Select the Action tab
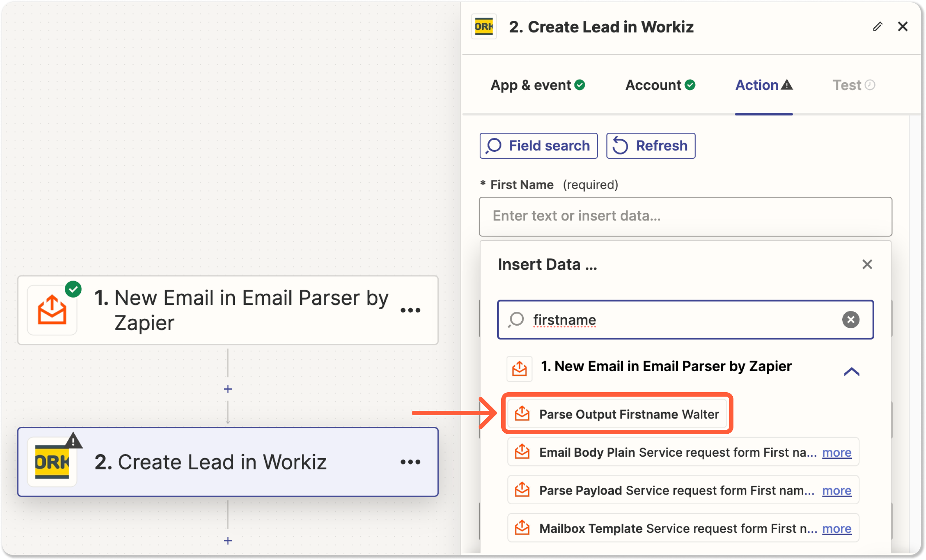 coord(764,85)
